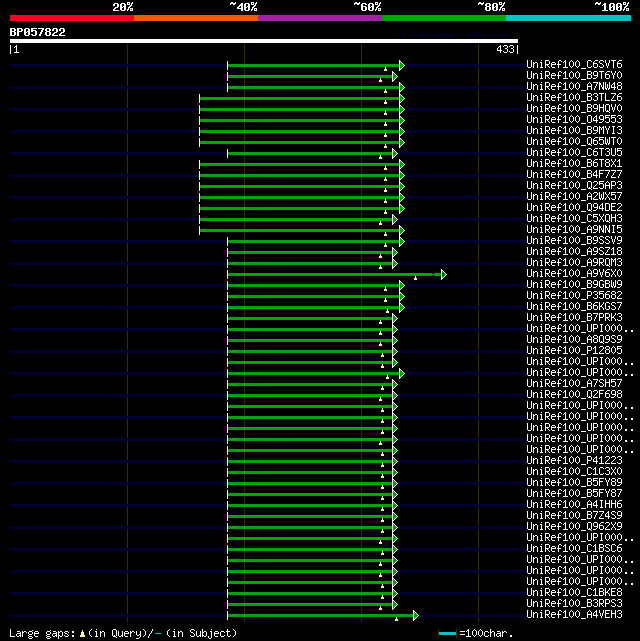Select the UniRef100_Q65WT0 entry

pos(574,142)
